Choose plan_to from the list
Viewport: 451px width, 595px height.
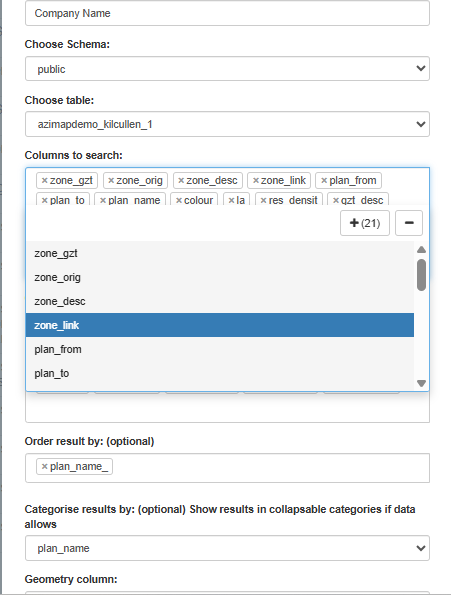pyautogui.click(x=220, y=373)
